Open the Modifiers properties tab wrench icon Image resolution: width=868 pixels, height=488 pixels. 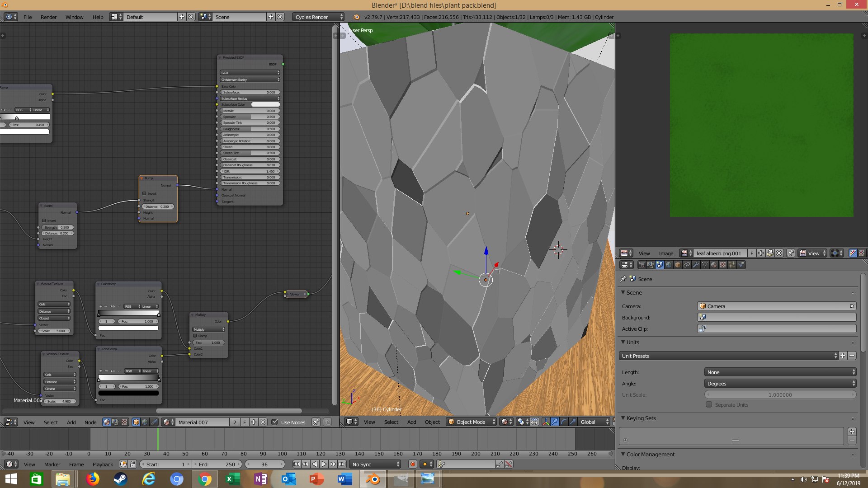click(696, 265)
